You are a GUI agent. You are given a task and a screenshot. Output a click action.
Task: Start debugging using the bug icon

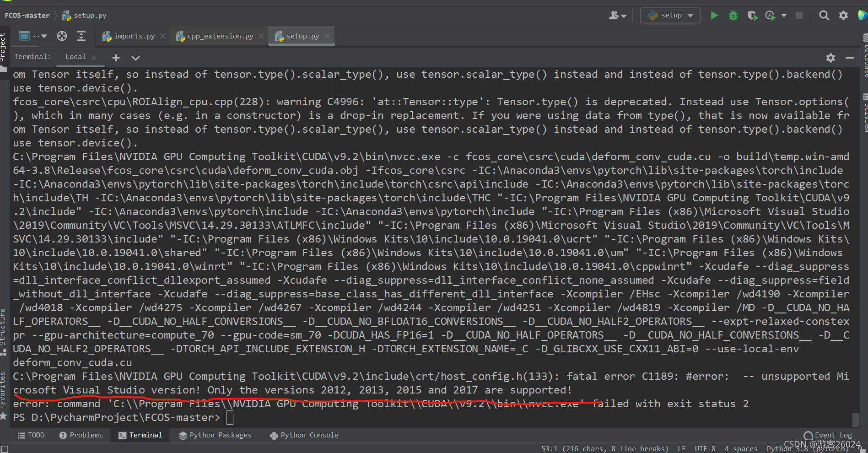pos(733,15)
